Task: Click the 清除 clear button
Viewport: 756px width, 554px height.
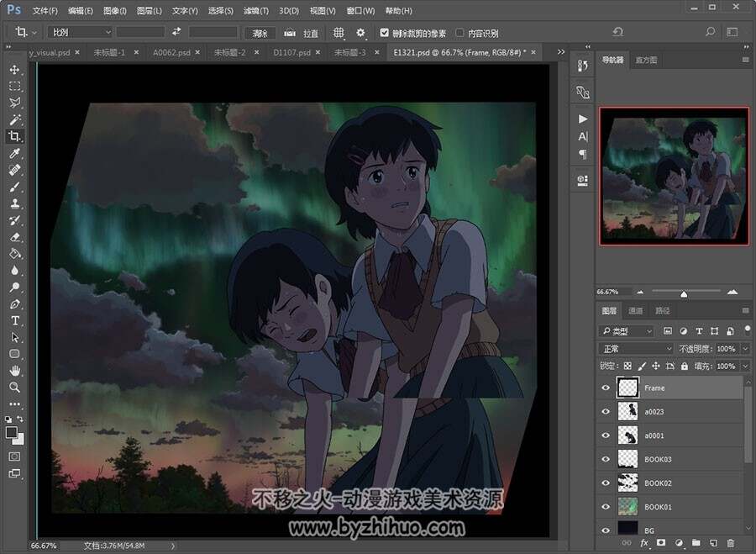Action: coord(260,33)
